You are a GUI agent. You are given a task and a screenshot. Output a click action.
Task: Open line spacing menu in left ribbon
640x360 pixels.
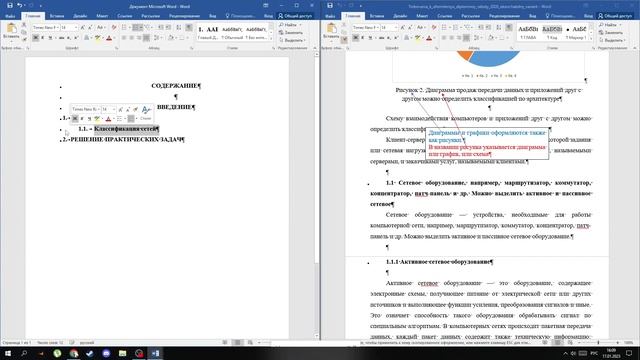click(x=157, y=38)
